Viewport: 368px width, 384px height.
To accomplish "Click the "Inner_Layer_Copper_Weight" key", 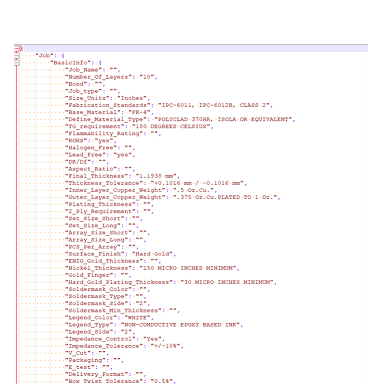I will pos(115,190).
